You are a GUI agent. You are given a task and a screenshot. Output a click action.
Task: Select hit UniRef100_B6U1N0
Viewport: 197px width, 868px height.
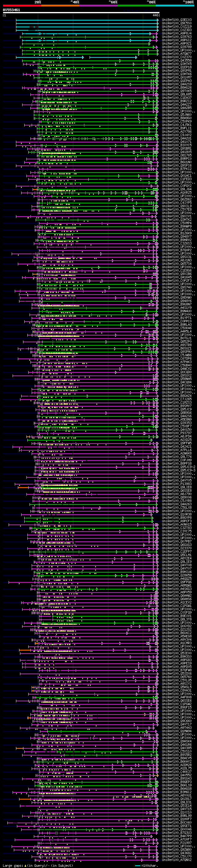click(177, 162)
